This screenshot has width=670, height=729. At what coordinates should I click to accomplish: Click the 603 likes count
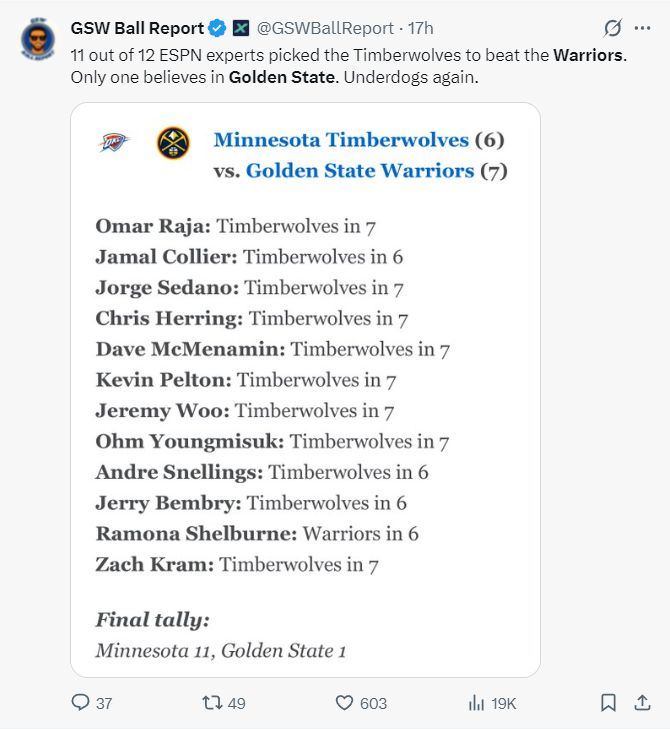pyautogui.click(x=373, y=703)
